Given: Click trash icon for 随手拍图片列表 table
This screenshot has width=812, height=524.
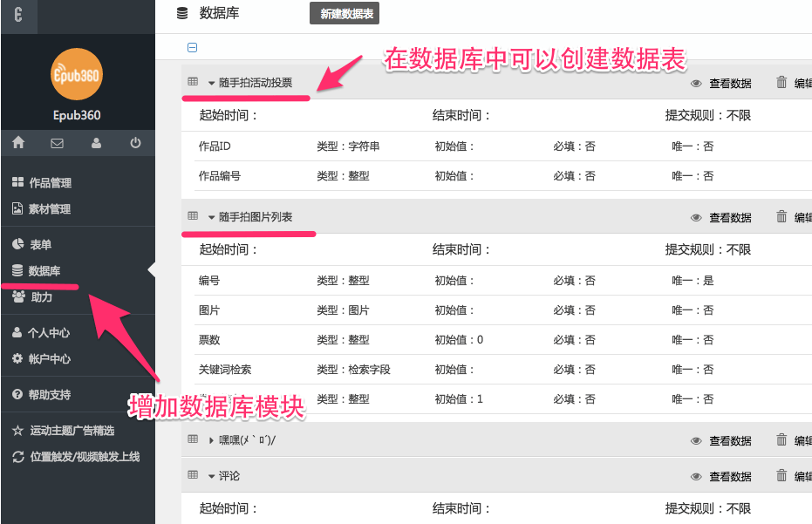Looking at the screenshot, I should pyautogui.click(x=781, y=217).
